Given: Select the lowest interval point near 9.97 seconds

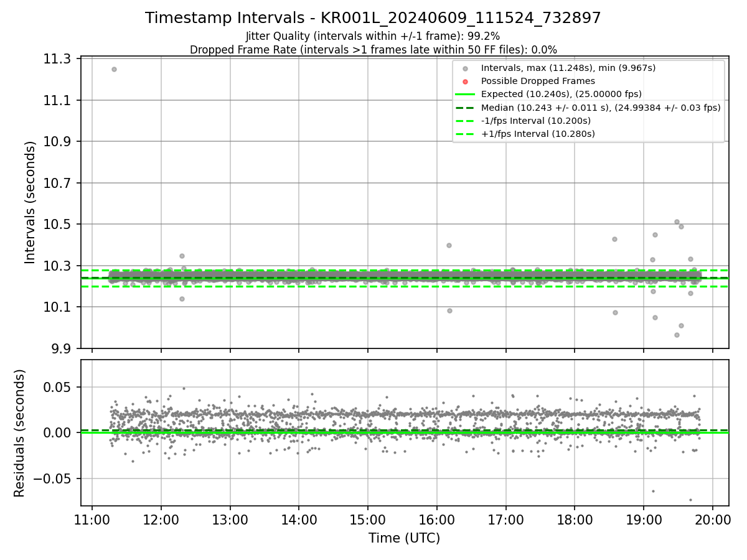Looking at the screenshot, I should pos(677,335).
